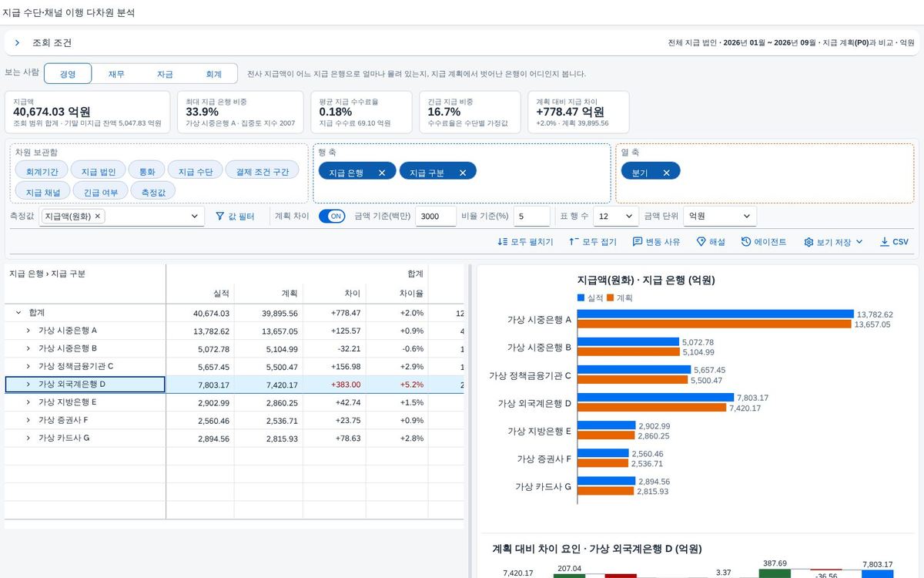Expand the 가상 지방은행 E row
Viewport: 924px width, 578px height.
click(x=28, y=402)
